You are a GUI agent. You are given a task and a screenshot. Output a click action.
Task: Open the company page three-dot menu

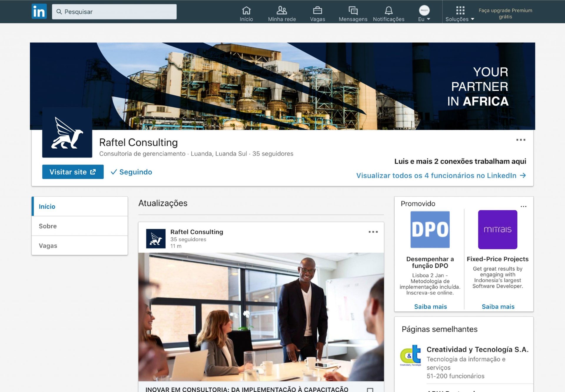tap(521, 140)
